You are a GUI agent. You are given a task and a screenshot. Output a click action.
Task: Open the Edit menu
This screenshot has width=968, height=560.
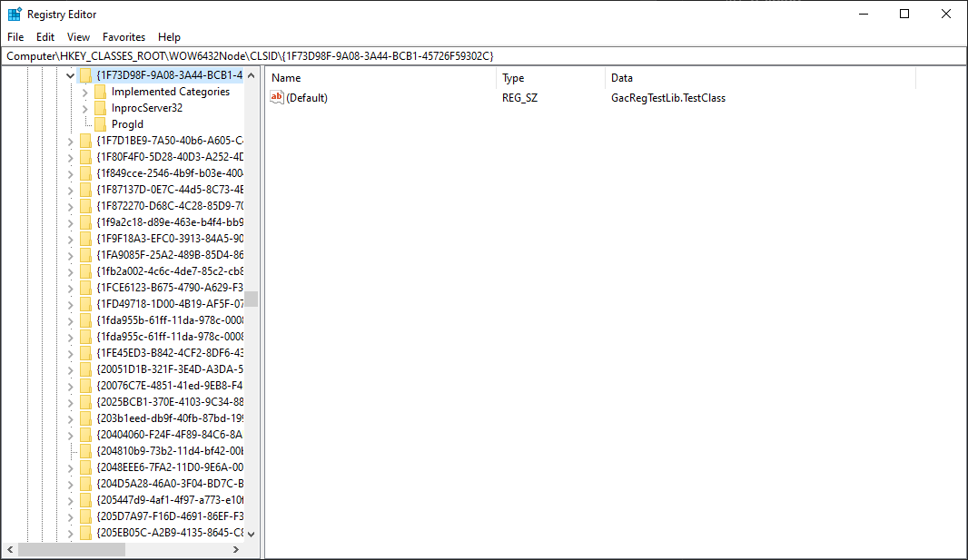tap(44, 36)
